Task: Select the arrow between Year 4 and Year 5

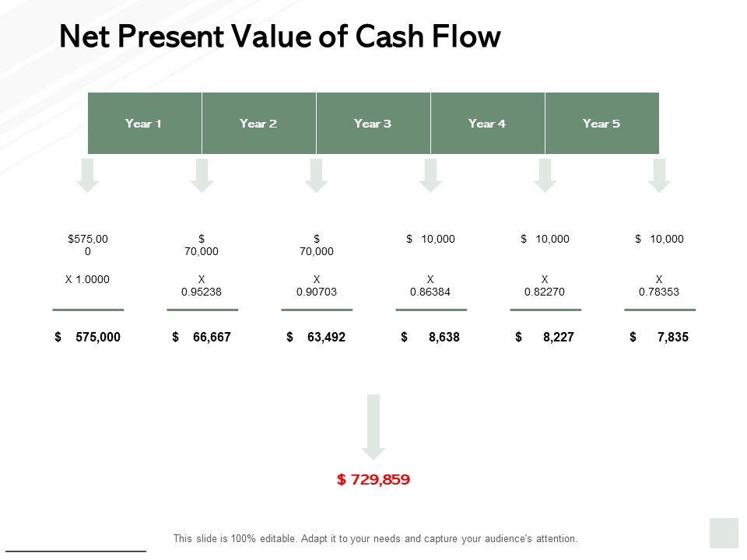Action: [x=545, y=175]
